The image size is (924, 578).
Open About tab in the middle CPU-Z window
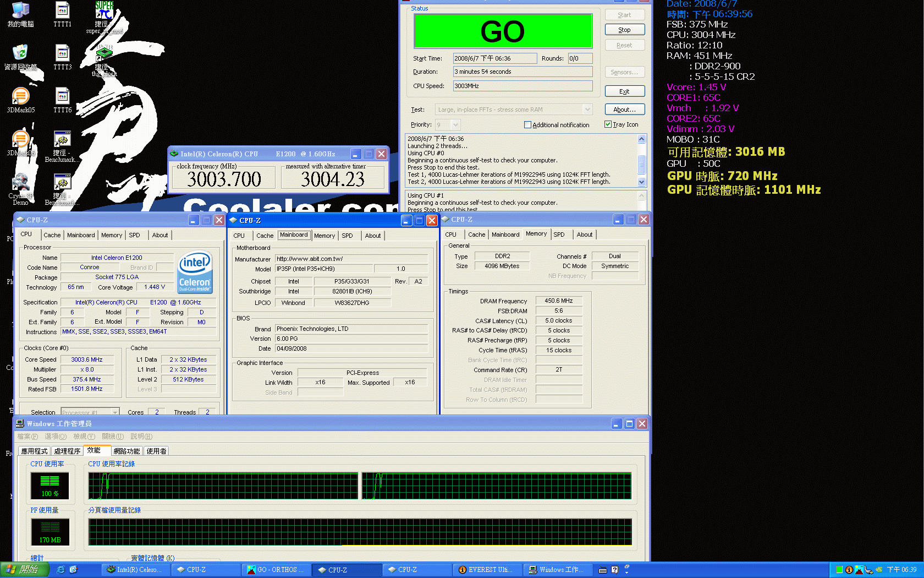(x=373, y=236)
